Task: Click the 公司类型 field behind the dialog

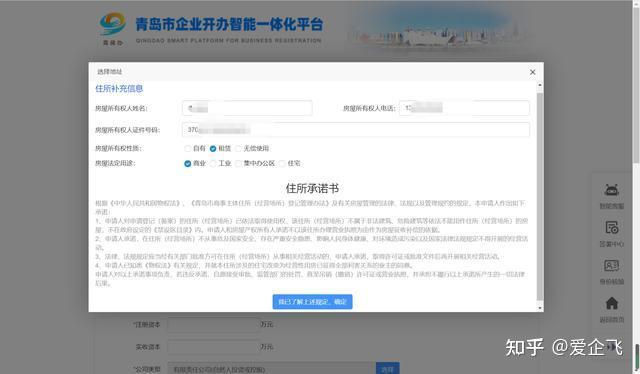Action: [x=271, y=369]
